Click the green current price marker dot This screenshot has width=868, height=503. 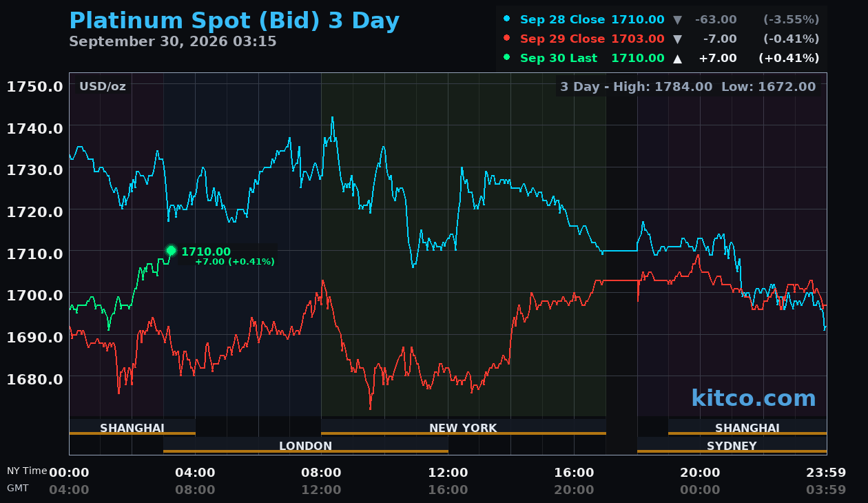[x=171, y=250]
